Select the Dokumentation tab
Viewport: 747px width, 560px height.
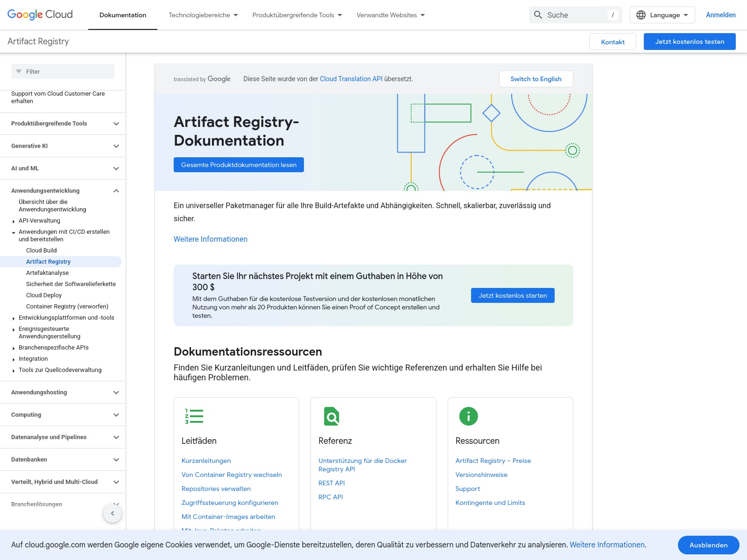point(123,15)
